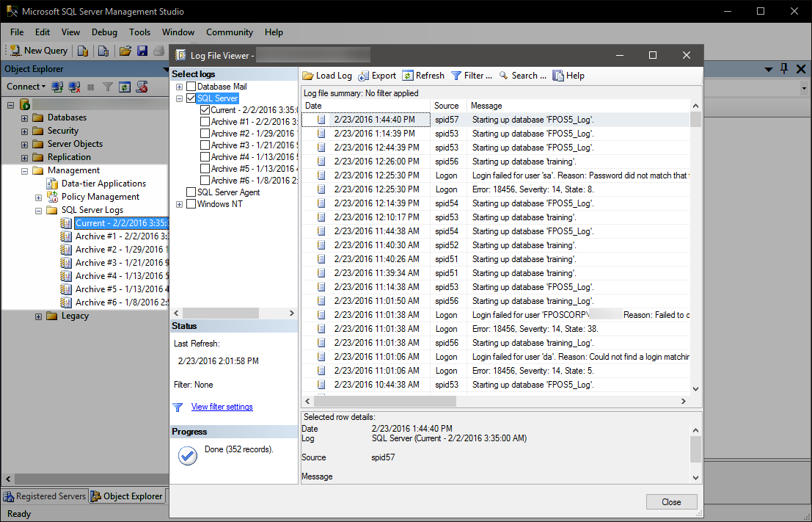Select the Legacy folder in Object Explorer
The width and height of the screenshot is (812, 522).
[x=75, y=316]
